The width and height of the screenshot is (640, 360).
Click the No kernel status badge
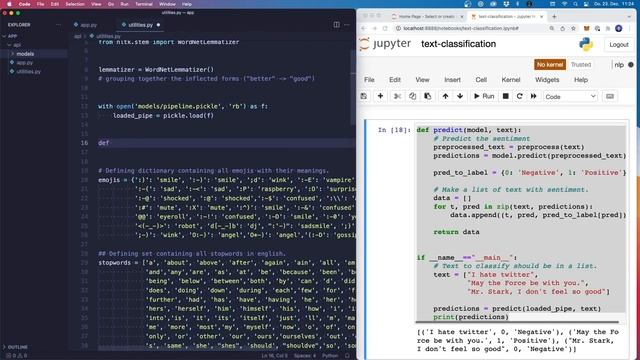coord(550,64)
